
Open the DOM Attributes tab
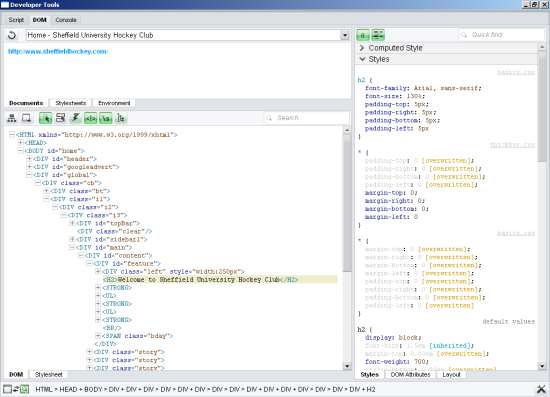[410, 375]
